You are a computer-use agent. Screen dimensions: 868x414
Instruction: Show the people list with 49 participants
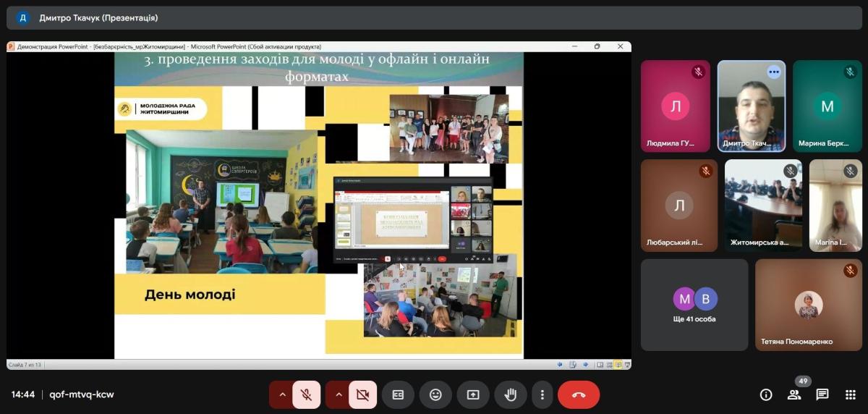pyautogui.click(x=794, y=394)
